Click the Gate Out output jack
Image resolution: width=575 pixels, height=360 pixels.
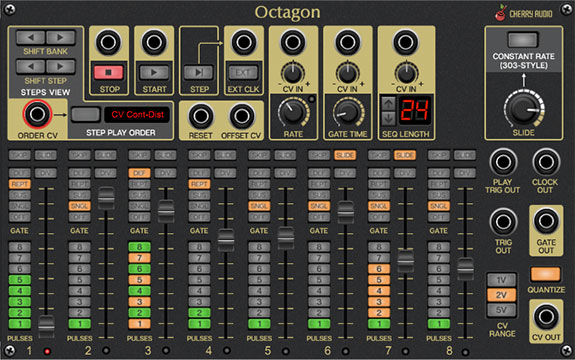click(x=546, y=221)
